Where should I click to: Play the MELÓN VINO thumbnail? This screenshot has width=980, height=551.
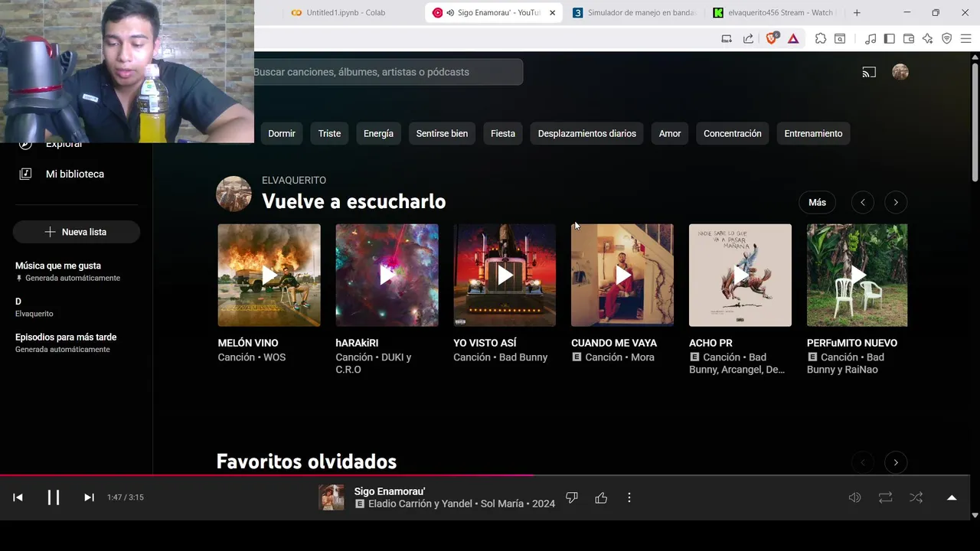pyautogui.click(x=269, y=275)
